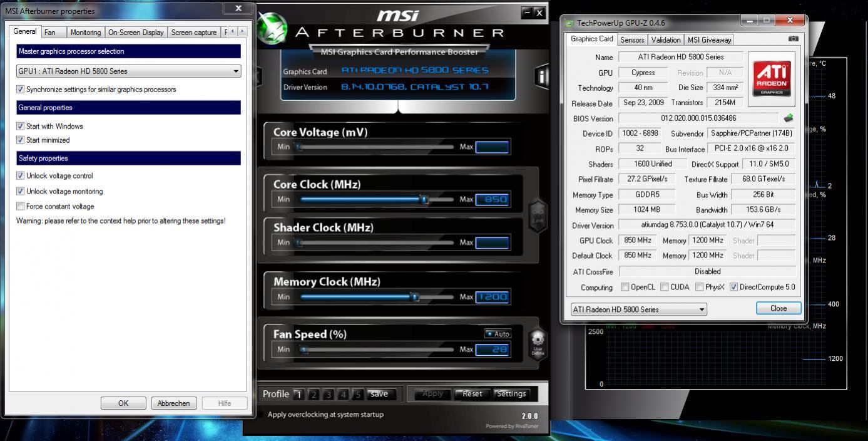Image resolution: width=868 pixels, height=441 pixels.
Task: Save the current Afterburner profile
Action: [x=380, y=394]
